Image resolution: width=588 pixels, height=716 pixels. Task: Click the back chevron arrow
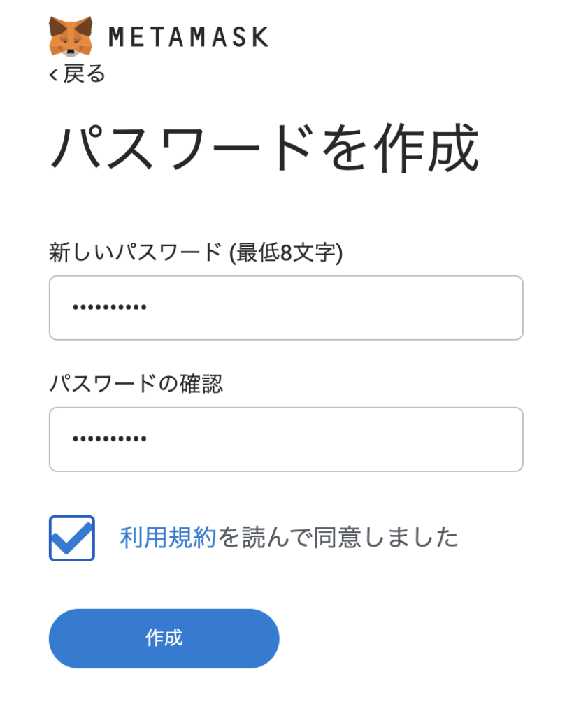[53, 73]
